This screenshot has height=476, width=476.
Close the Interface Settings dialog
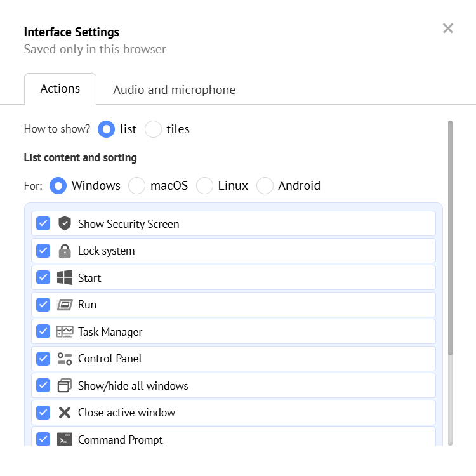[x=448, y=28]
